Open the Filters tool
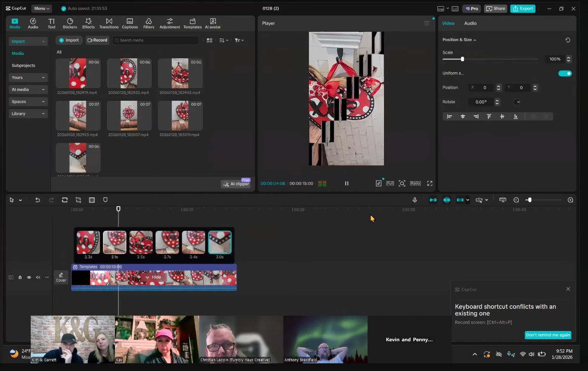Screen dimensions: 588x371 149,23
